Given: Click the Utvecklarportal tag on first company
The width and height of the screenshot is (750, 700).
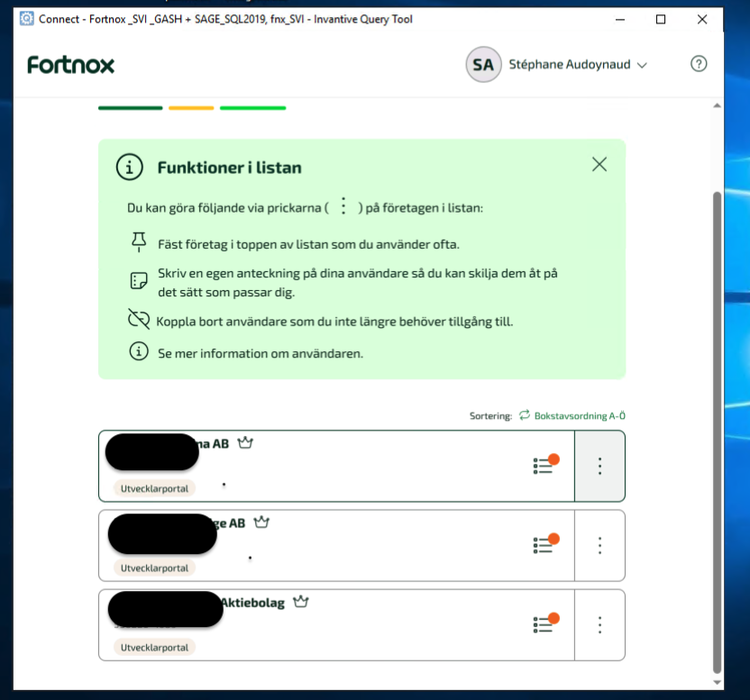Looking at the screenshot, I should (x=154, y=488).
